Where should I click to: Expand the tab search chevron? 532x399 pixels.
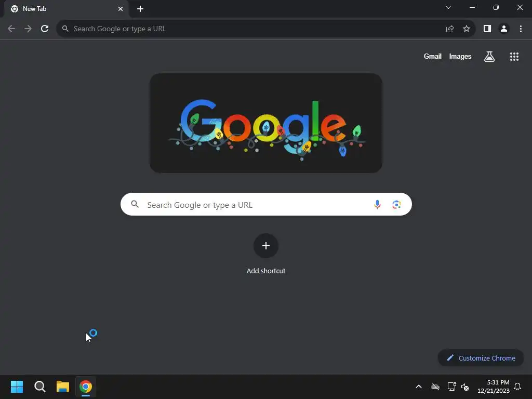[x=448, y=7]
